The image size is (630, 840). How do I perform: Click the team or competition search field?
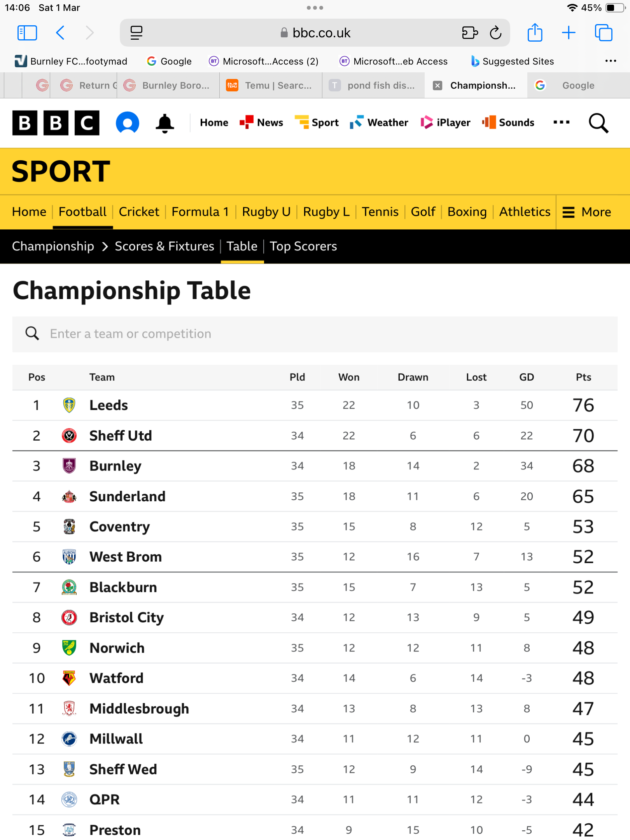point(315,334)
